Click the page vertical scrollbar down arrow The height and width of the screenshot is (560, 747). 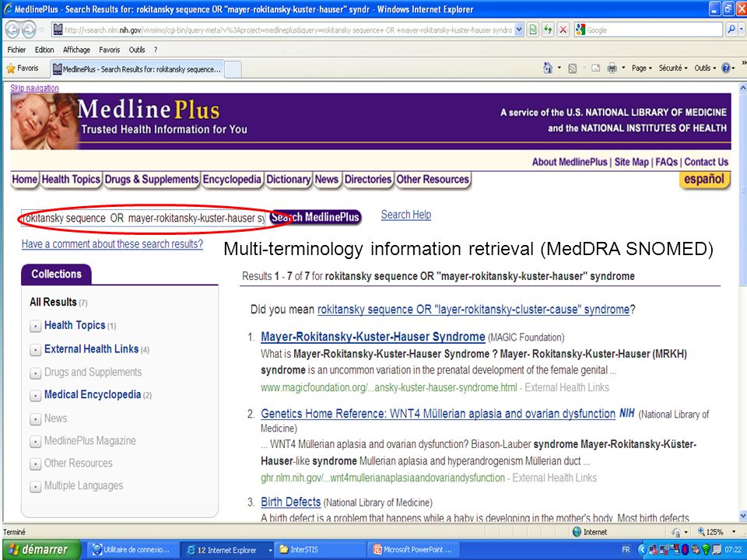pos(742,516)
